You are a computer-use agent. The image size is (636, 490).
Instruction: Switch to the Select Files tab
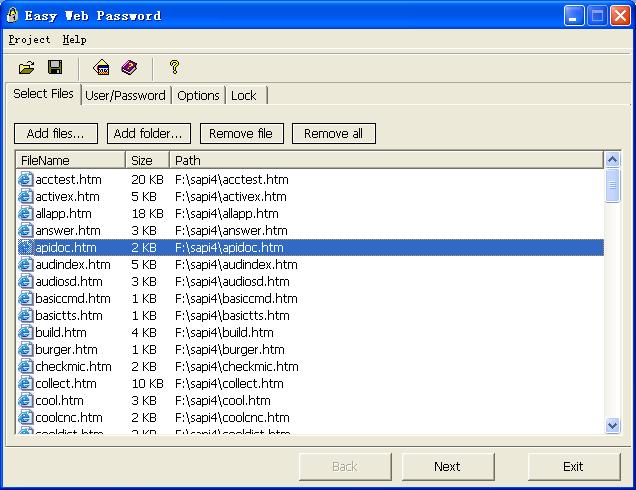[x=43, y=94]
